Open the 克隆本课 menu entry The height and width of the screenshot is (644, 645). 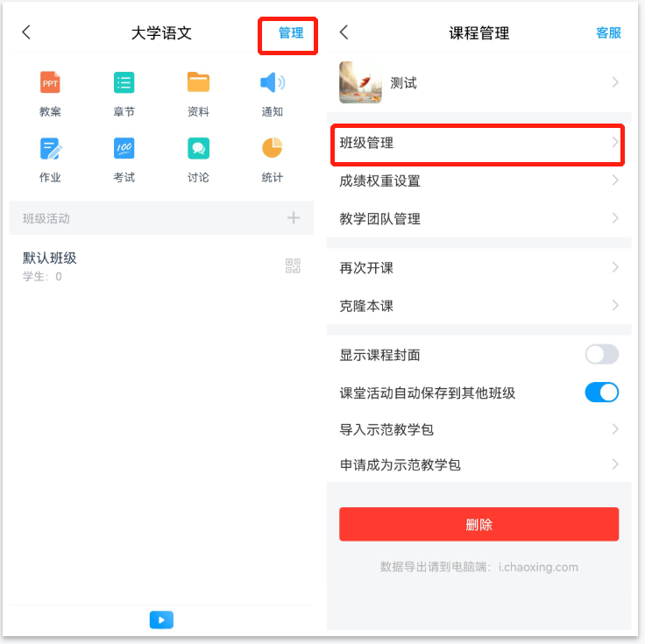click(x=478, y=306)
